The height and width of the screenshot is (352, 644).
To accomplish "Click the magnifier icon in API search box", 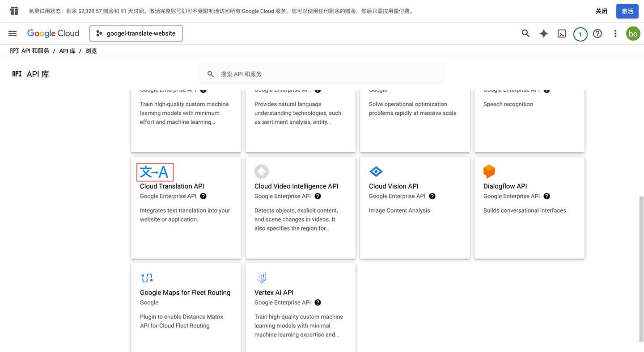I will click(x=211, y=74).
